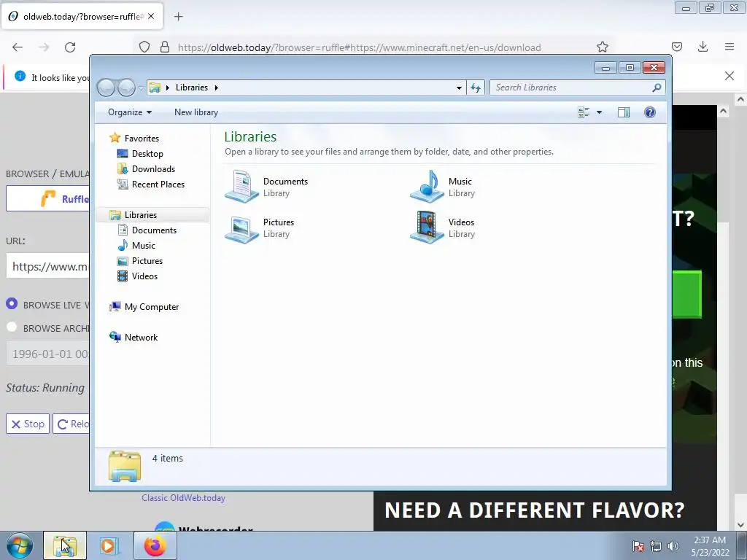This screenshot has width=747, height=560.
Task: Open Pocket save icon in Firefox
Action: point(677,47)
